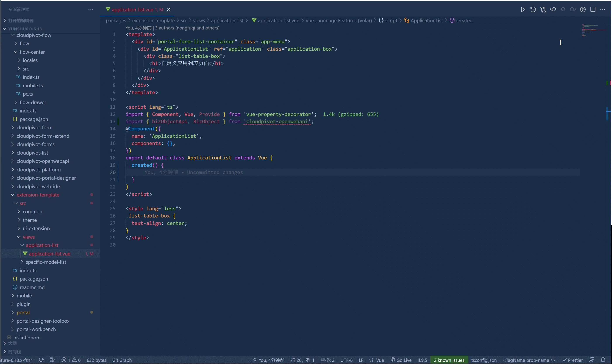Click the packages breadcrumb
The image size is (612, 364).
116,21
